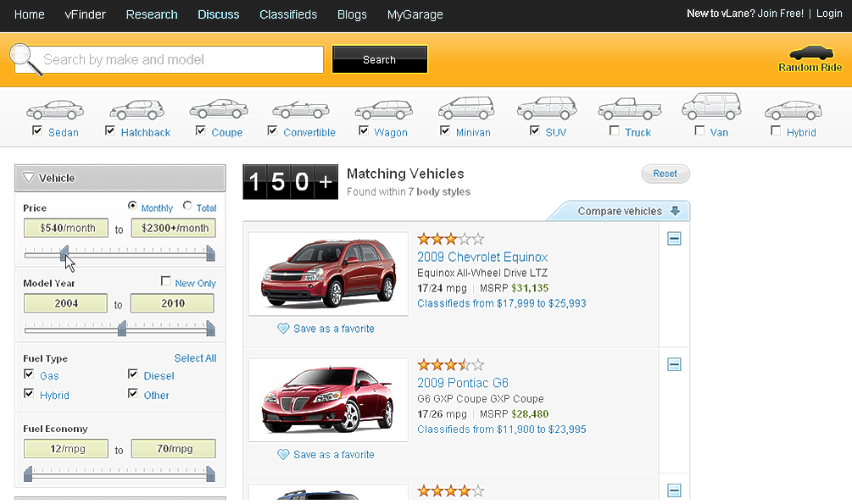
Task: Click the magnifying glass search icon
Action: 27,58
